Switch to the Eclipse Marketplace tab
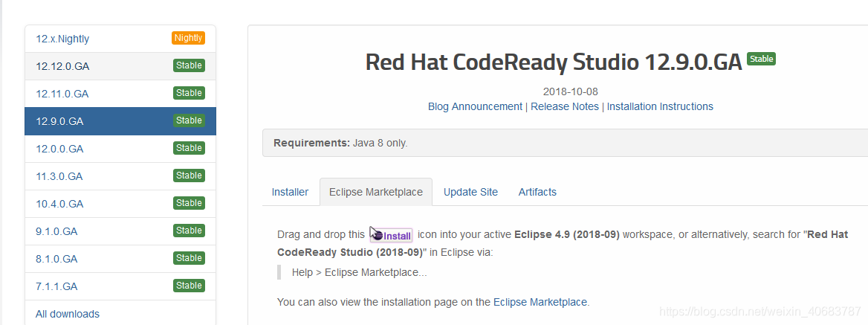The width and height of the screenshot is (868, 325). click(376, 192)
